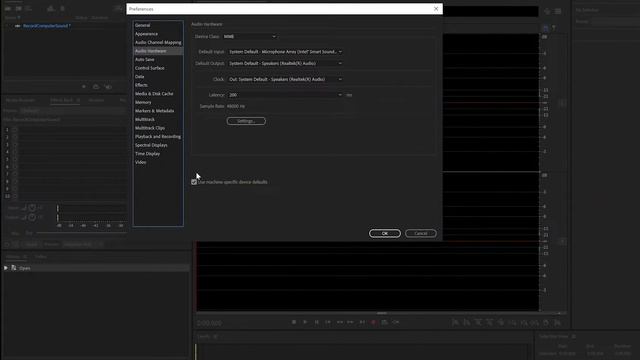Cancel the Preferences dialog
Screen dimensions: 640x360
[421, 233]
